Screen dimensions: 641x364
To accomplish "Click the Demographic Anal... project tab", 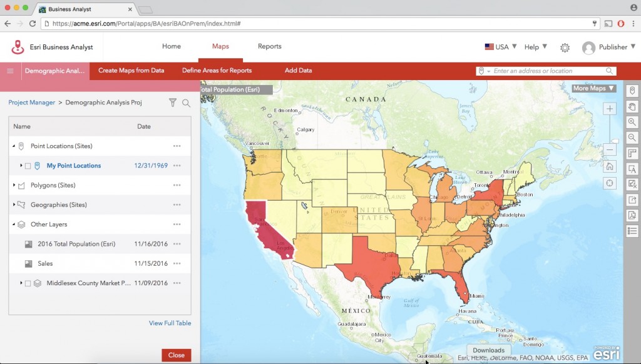I will coord(55,71).
